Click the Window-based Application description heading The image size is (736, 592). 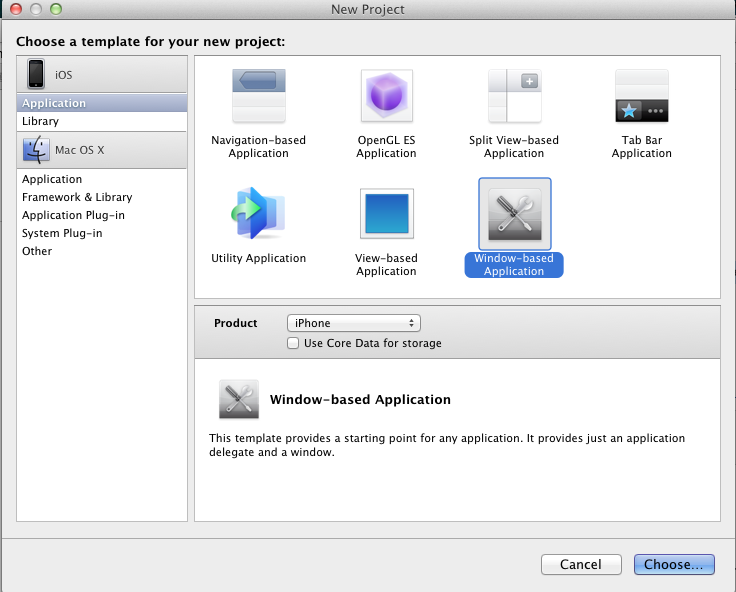(x=360, y=400)
